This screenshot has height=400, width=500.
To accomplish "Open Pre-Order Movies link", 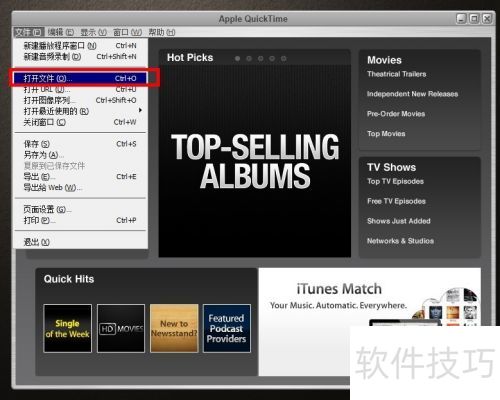I will (x=396, y=114).
